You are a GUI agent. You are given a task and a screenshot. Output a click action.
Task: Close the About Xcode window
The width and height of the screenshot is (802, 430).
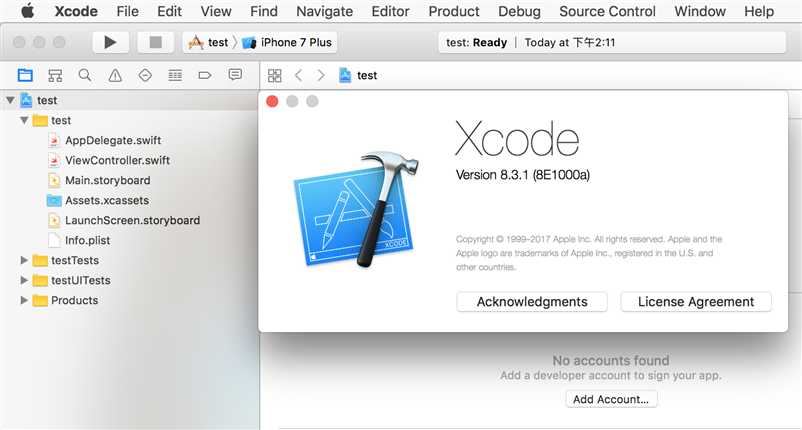click(272, 101)
